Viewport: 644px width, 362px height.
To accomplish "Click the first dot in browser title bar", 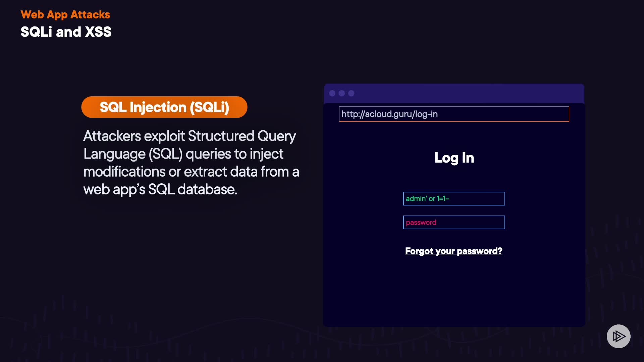I will pos(332,93).
